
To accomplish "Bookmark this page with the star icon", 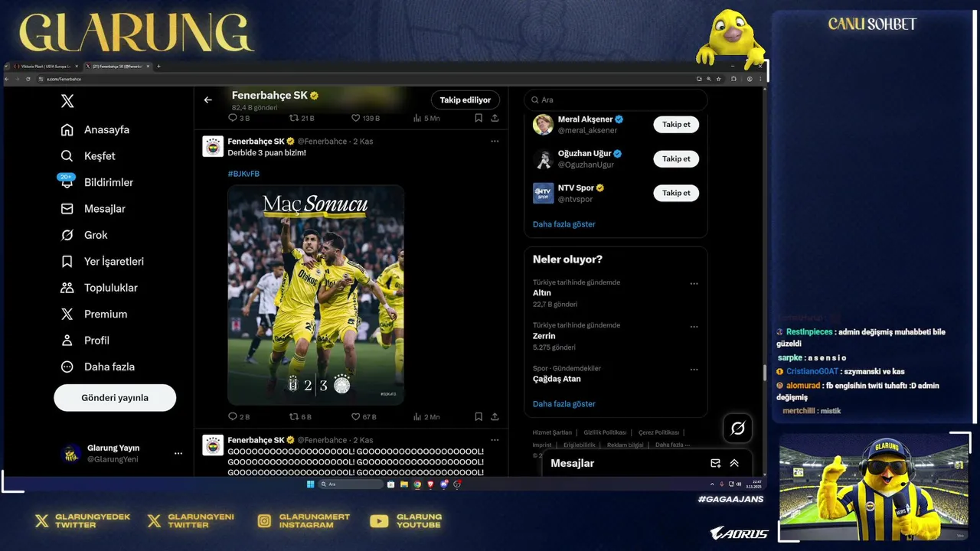I will coord(718,79).
